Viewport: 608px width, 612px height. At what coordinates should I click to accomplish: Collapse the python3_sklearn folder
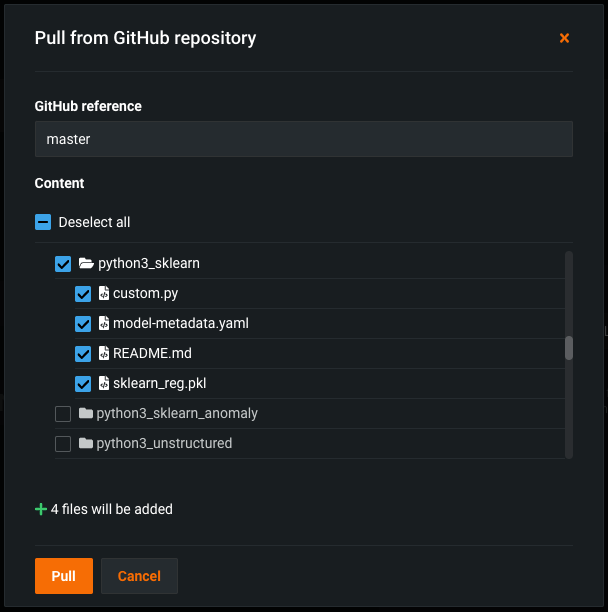coord(148,264)
